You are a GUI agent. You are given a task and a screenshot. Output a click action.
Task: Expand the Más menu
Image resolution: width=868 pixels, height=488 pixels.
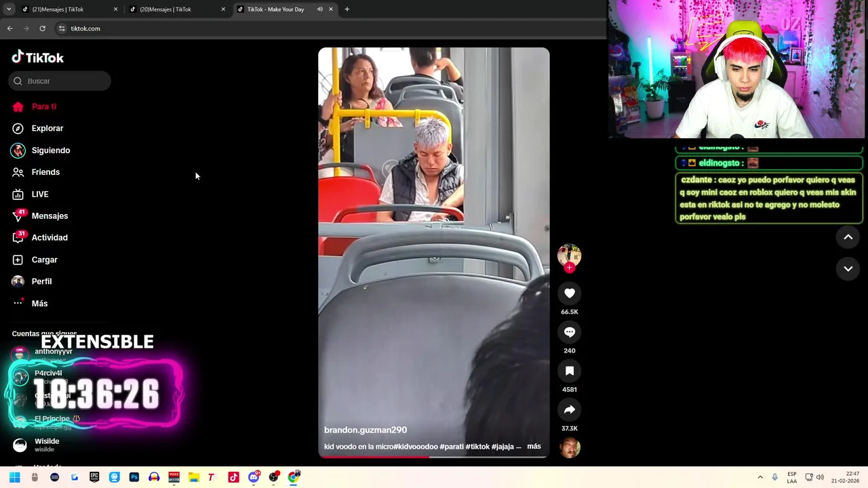[x=30, y=303]
